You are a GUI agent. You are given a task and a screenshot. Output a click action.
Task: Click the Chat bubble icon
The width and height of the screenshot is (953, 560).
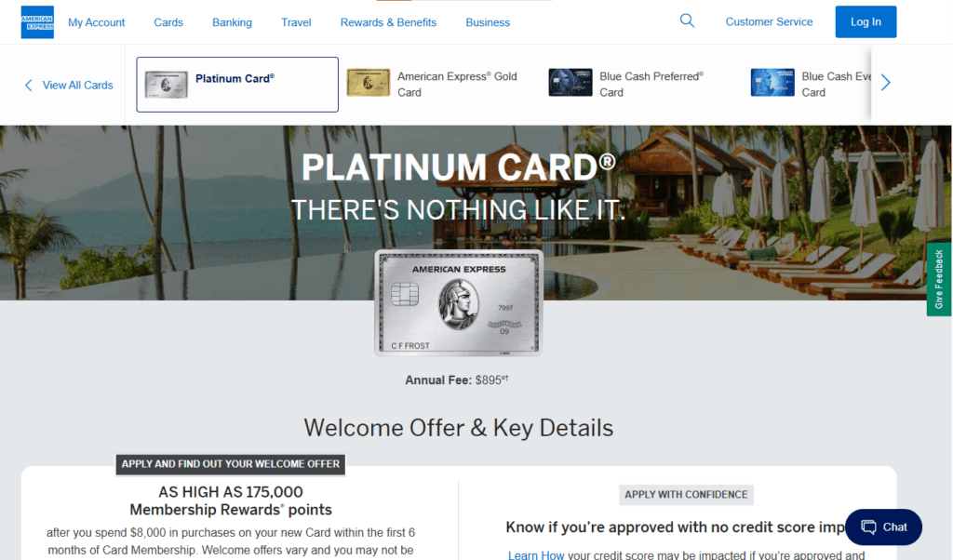coord(868,527)
